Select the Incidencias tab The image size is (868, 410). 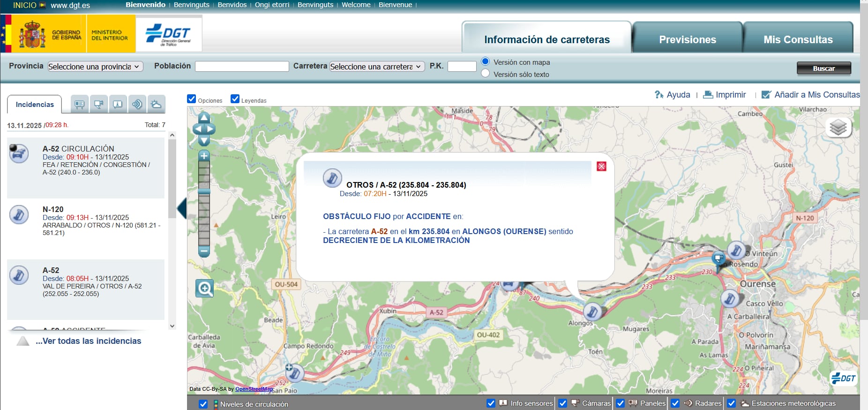(x=35, y=105)
